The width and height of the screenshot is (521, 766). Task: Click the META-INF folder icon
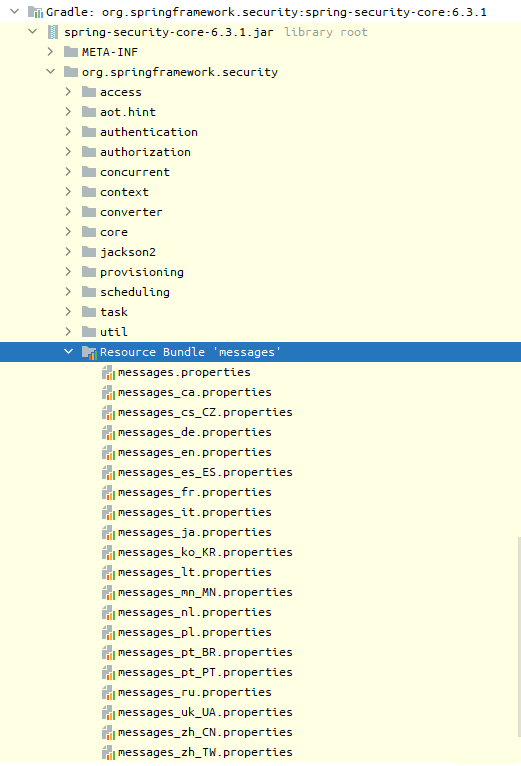[71, 52]
